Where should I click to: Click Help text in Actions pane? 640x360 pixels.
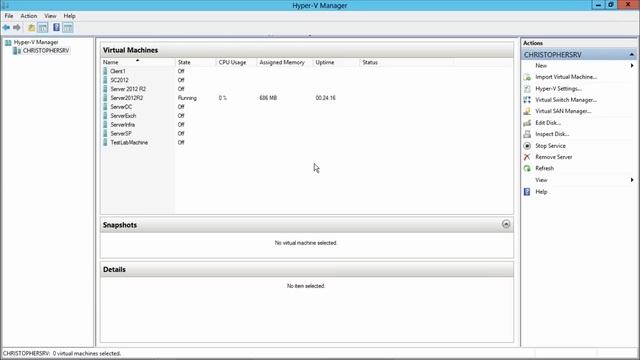click(x=541, y=192)
